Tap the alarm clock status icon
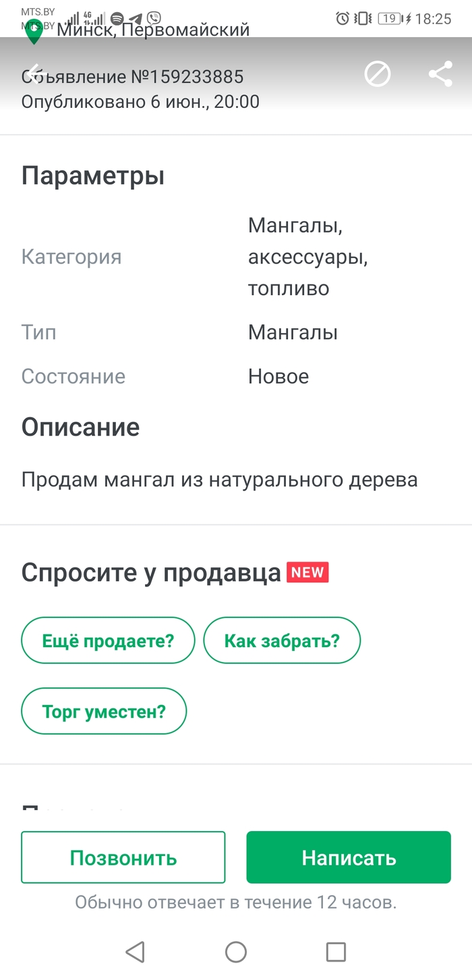The height and width of the screenshot is (980, 472). tap(343, 19)
